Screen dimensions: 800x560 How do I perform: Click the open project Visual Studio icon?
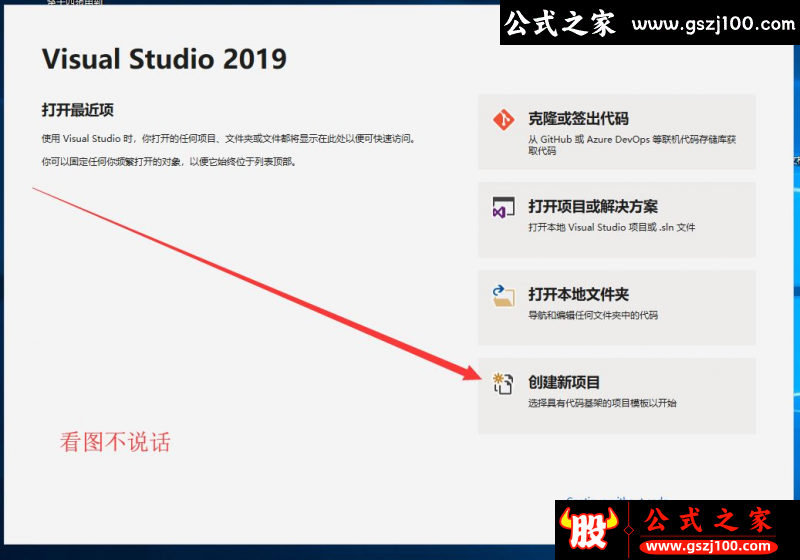pyautogui.click(x=503, y=208)
